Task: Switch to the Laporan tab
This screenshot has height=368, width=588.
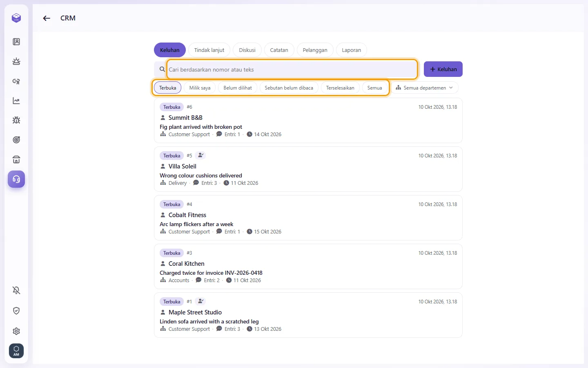Action: tap(352, 50)
